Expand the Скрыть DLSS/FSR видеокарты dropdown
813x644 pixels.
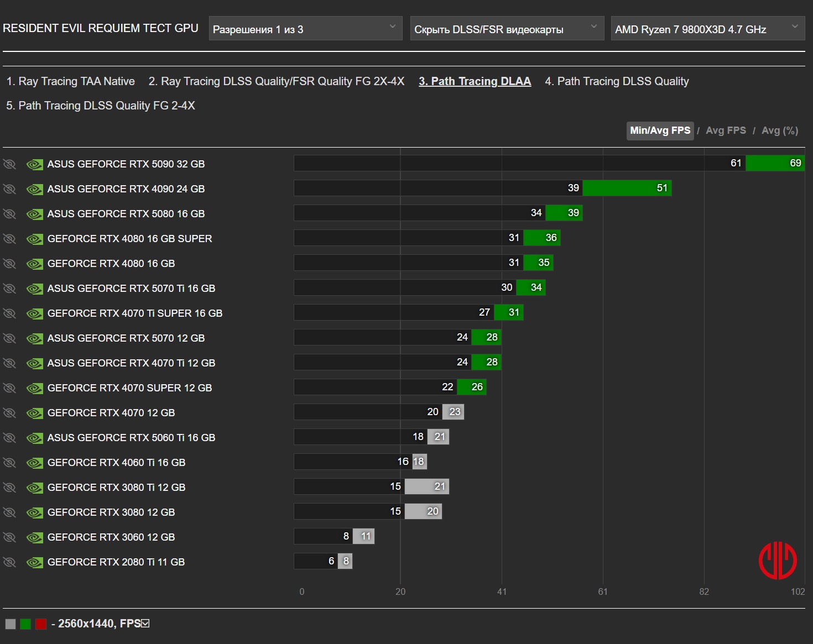coord(507,29)
